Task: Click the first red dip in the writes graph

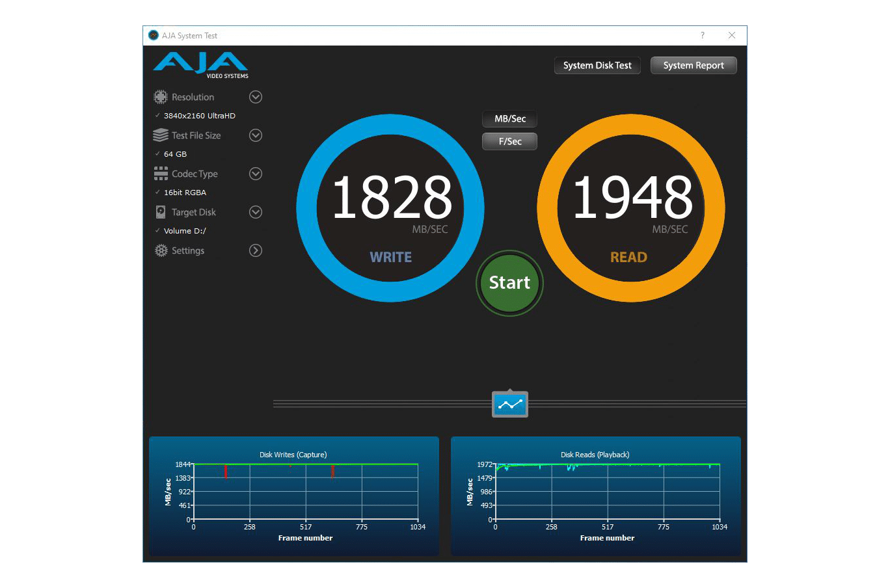Action: coord(225,471)
